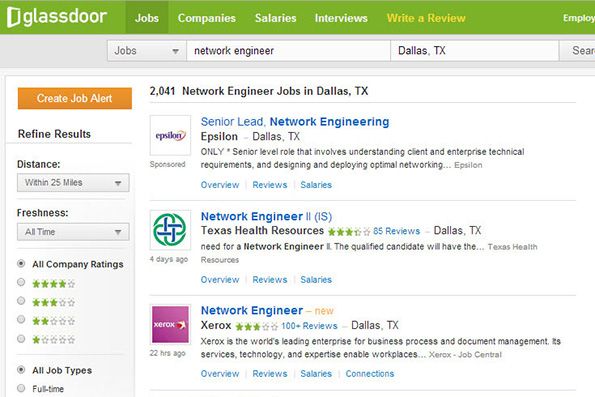Open Senior Lead, Network Engineering job
The image size is (595, 397).
tap(295, 121)
